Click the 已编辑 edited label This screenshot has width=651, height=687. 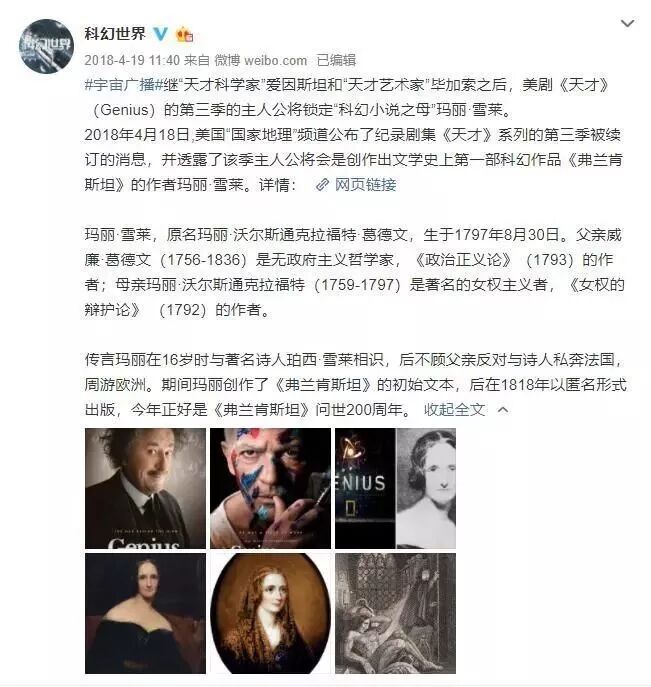pyautogui.click(x=336, y=60)
